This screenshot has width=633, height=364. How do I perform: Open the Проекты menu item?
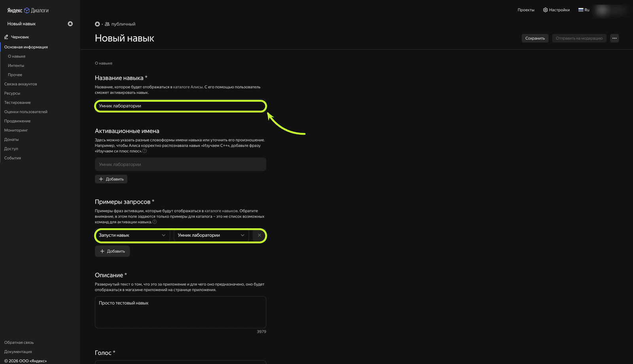click(x=526, y=10)
